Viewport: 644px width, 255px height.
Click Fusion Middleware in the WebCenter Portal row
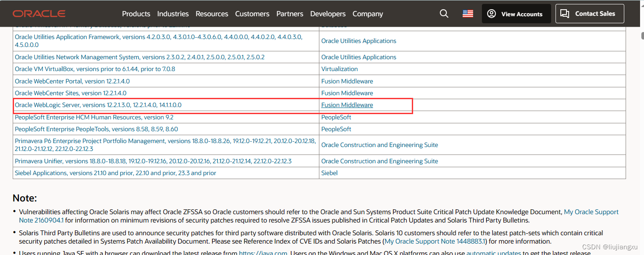tap(347, 81)
